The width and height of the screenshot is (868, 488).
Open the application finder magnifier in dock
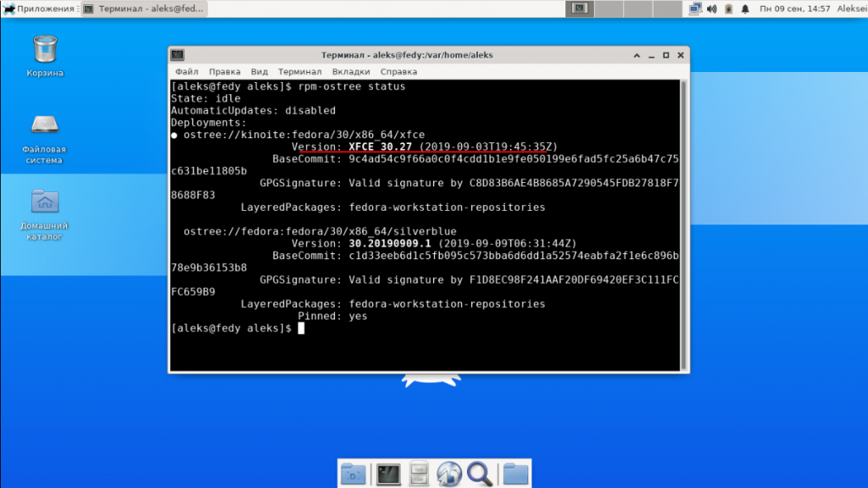(480, 474)
